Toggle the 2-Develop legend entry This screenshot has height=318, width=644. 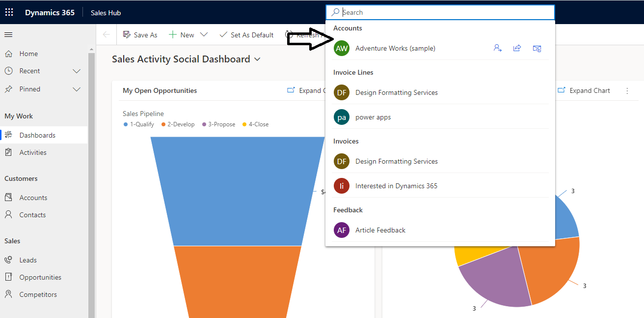[177, 124]
